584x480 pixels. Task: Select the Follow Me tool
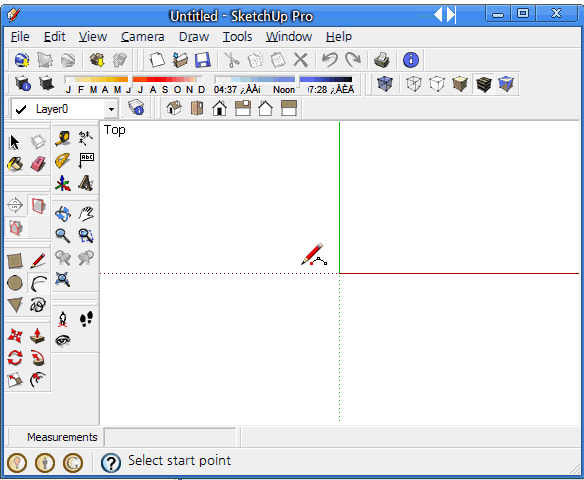38,358
